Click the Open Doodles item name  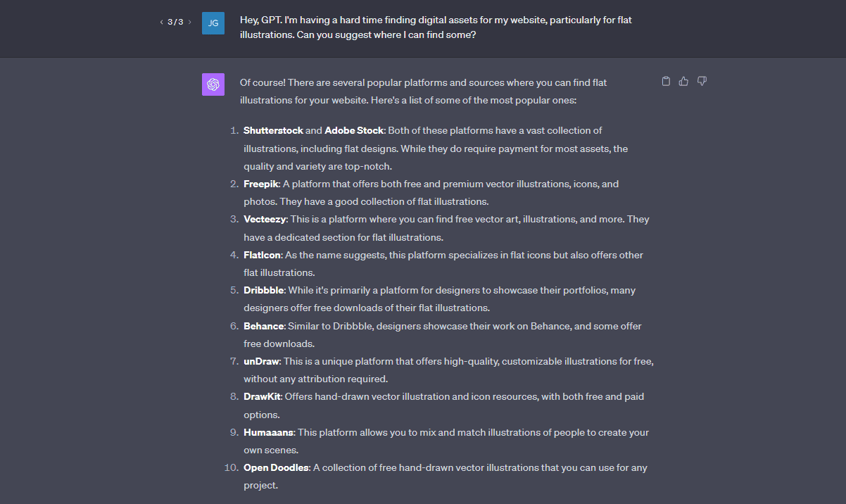coord(276,467)
